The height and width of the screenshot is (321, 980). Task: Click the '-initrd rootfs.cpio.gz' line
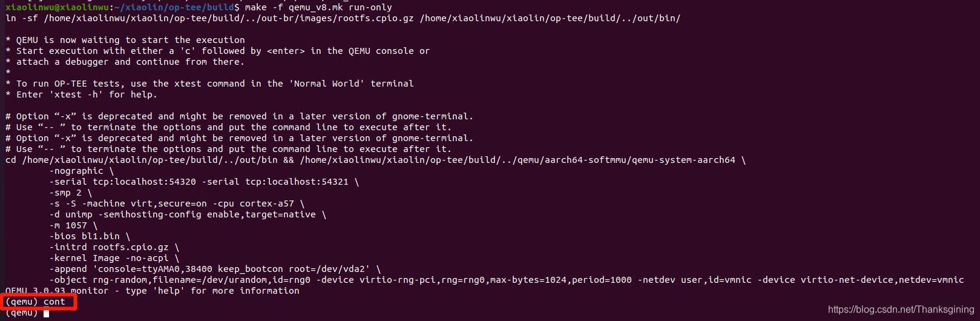[x=114, y=247]
